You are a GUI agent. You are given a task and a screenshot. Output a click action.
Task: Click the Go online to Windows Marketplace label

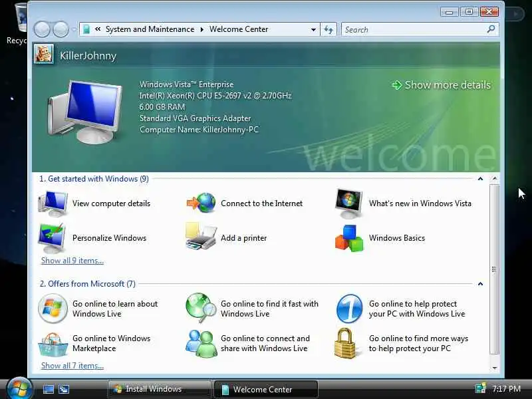pos(111,343)
